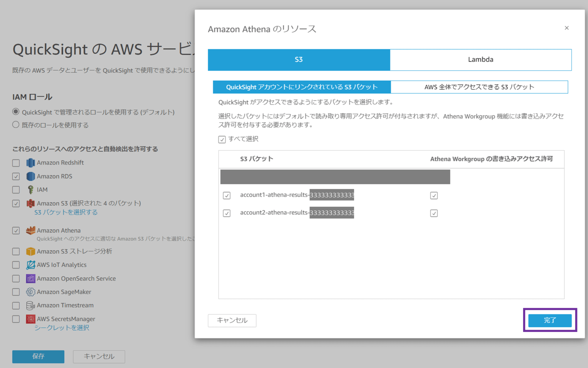Click the Amazon SageMaker label text

(x=64, y=292)
